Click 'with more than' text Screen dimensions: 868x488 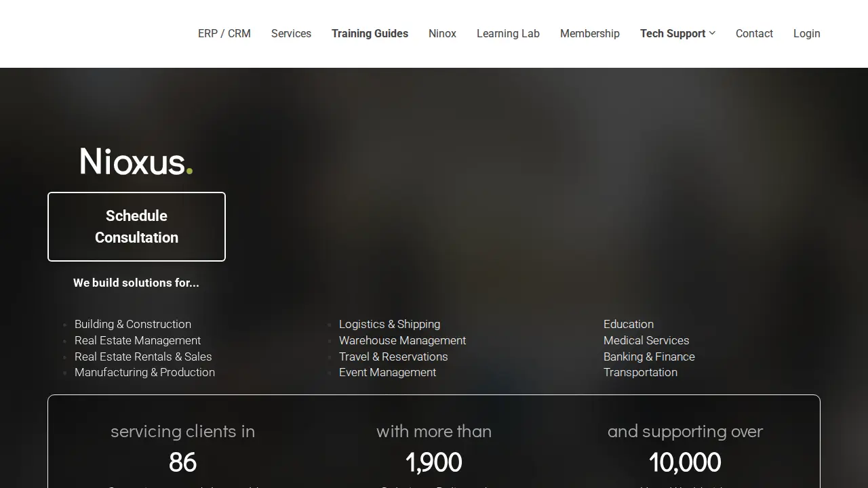pyautogui.click(x=434, y=431)
